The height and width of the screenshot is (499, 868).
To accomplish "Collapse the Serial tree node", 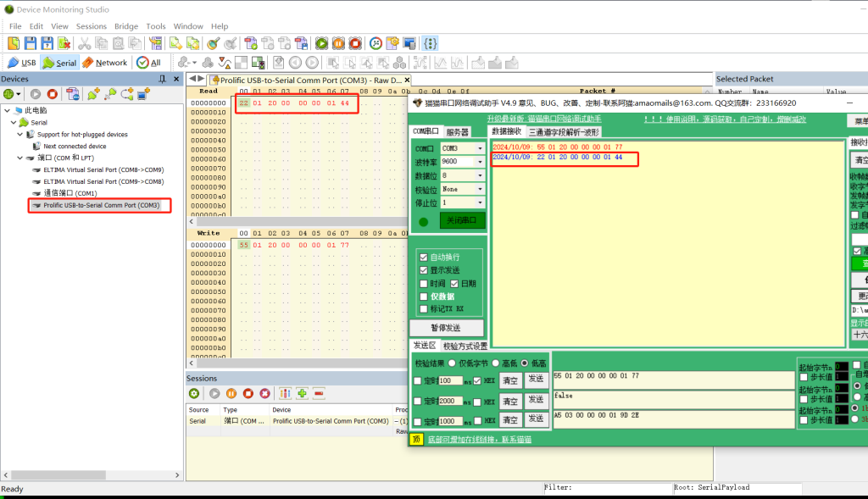I will (x=14, y=122).
